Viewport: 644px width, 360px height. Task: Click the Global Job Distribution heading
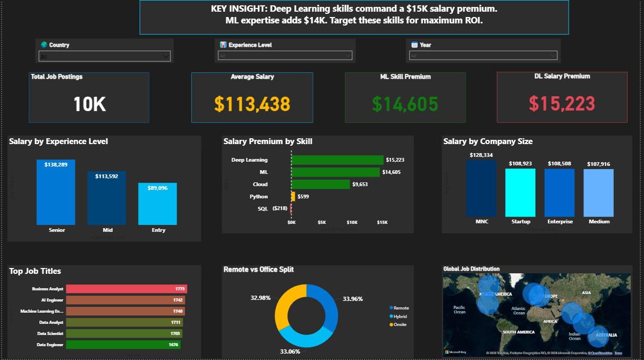[471, 269]
